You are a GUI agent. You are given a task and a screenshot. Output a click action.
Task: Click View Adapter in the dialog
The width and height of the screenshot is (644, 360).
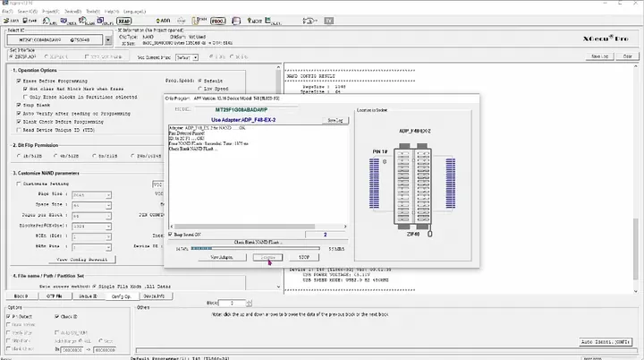222,257
